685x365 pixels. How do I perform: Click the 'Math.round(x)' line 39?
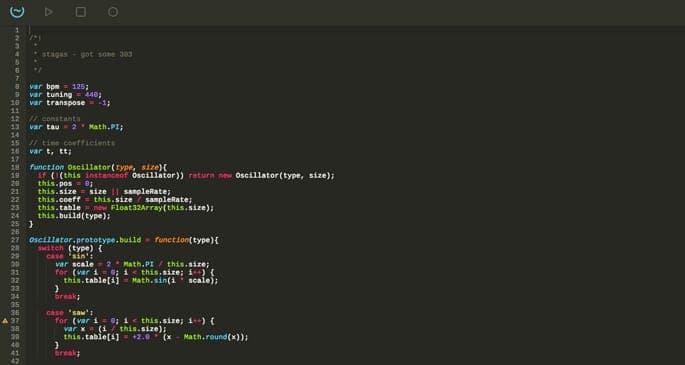[x=156, y=337]
